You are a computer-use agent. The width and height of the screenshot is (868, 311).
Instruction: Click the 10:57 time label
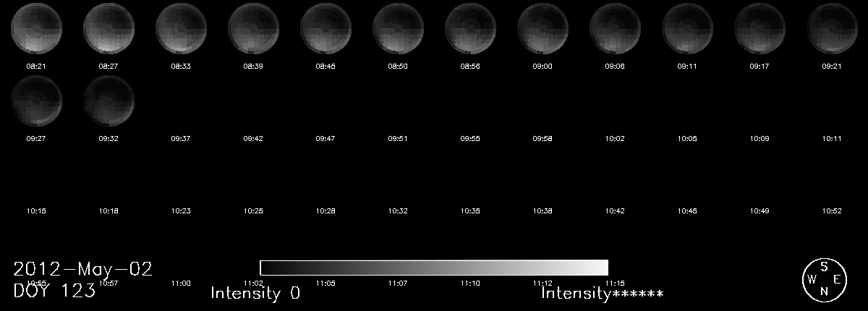[109, 283]
